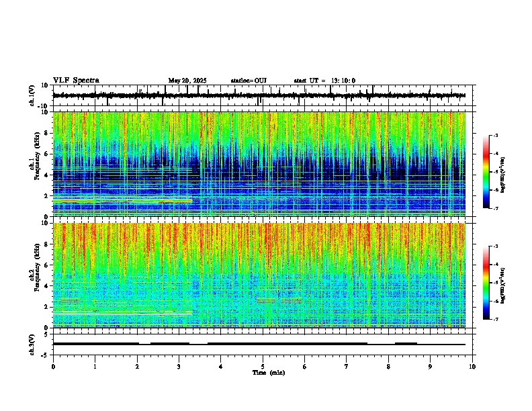Viewport: 532px width, 411px height.
Task: Click the '4' minute tick label
Action: pos(221,367)
